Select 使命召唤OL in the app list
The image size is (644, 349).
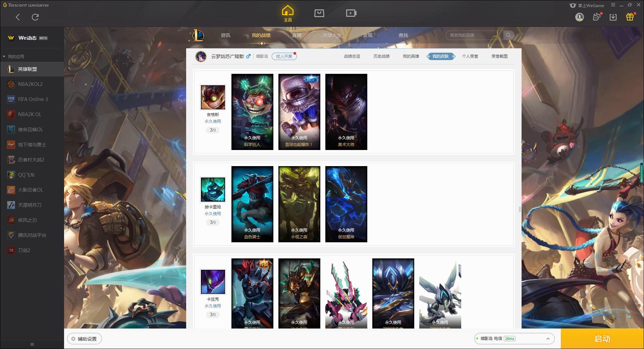[x=32, y=130]
